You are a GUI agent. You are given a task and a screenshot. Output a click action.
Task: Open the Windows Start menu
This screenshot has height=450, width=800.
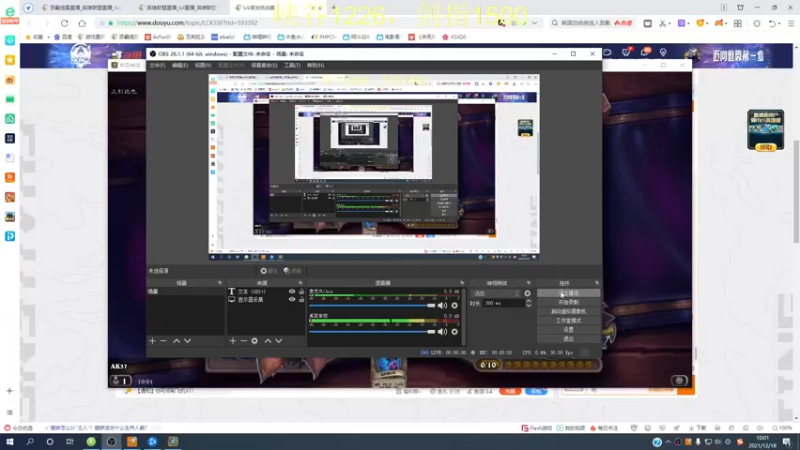coord(10,442)
